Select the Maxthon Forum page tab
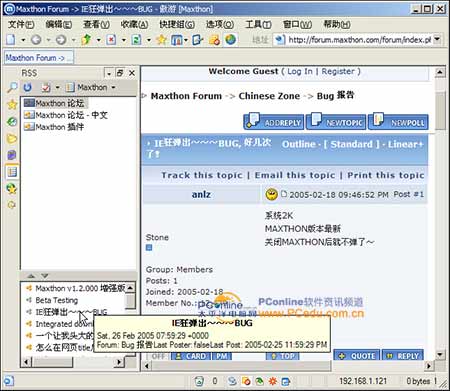 tap(39, 58)
